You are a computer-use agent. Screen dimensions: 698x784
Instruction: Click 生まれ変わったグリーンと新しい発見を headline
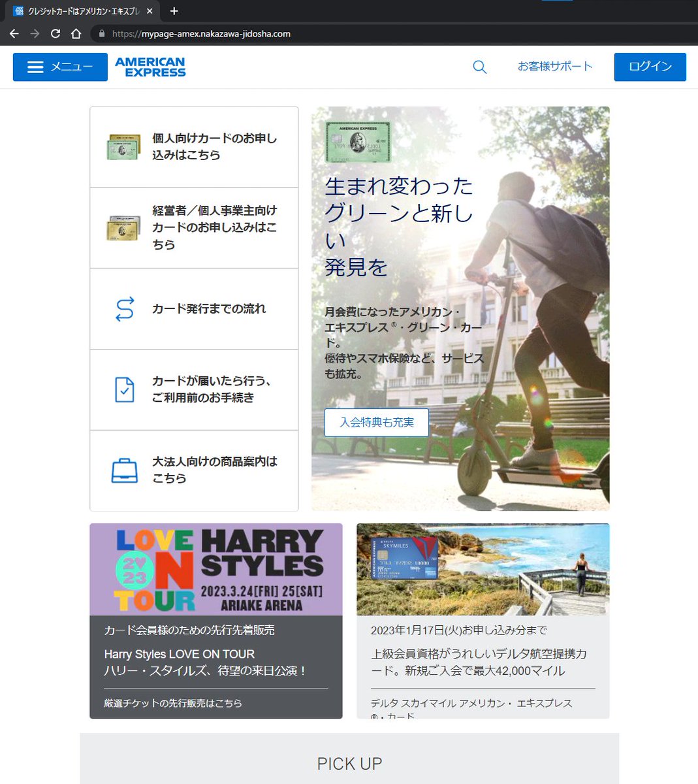[399, 227]
